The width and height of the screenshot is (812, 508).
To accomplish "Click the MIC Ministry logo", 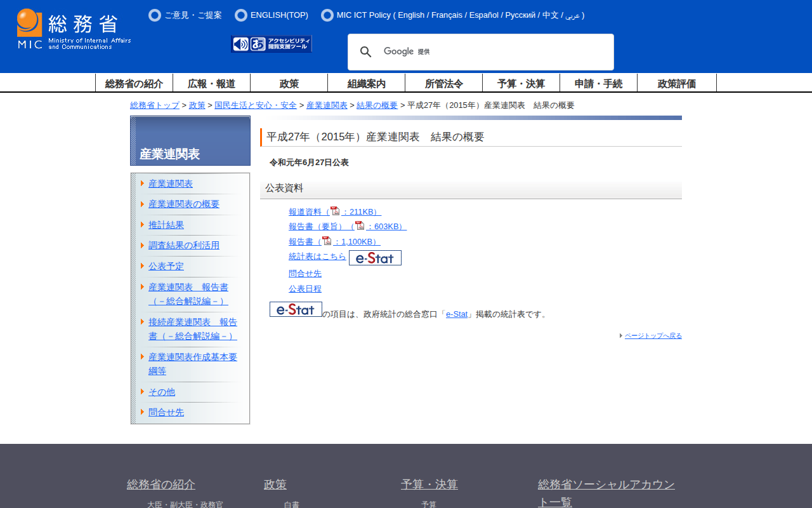I will (74, 29).
